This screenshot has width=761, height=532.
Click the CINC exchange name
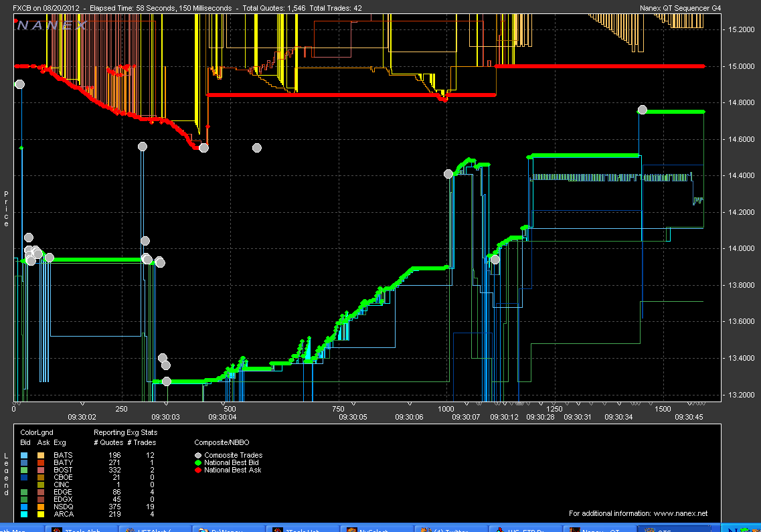[x=62, y=484]
